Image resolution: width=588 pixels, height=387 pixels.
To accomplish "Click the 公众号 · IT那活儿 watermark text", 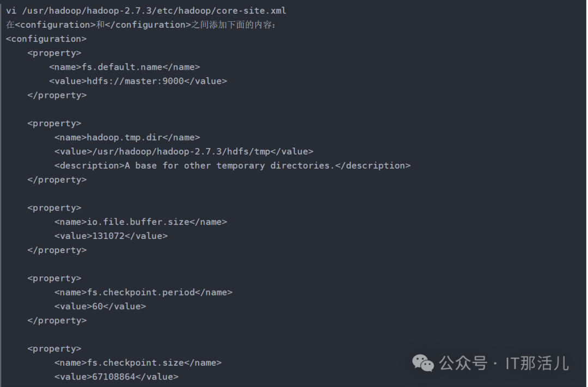I will click(504, 363).
